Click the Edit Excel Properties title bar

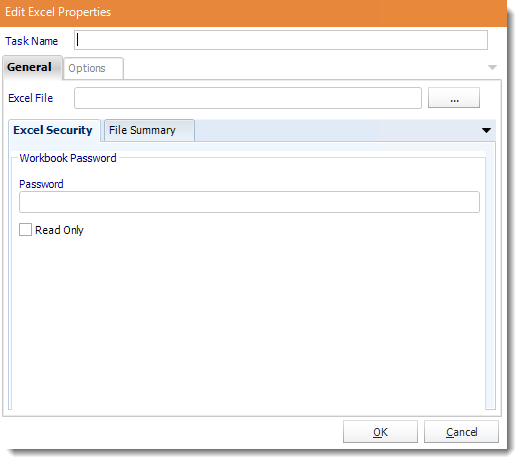tap(253, 13)
